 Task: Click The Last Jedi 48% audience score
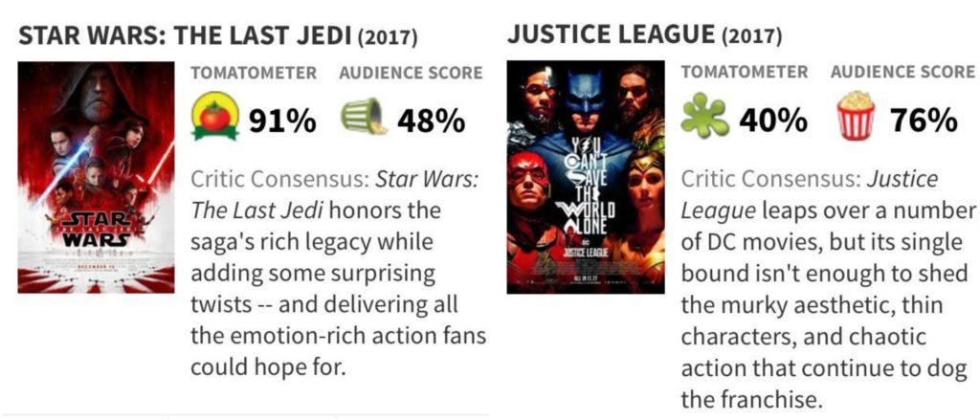tap(431, 121)
